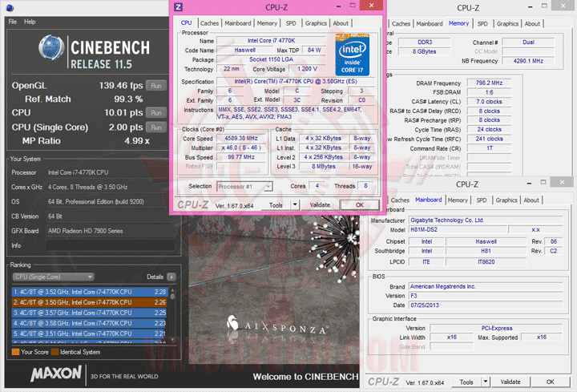Click the MAXON logo at bottom

tap(56, 374)
